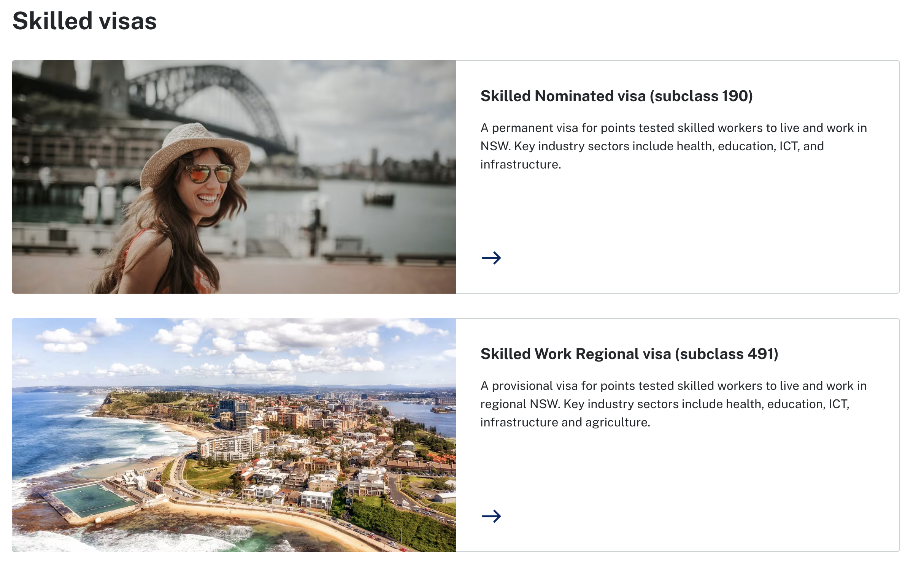Click the "(subclass 491)" text in the title
The image size is (924, 563).
point(726,354)
